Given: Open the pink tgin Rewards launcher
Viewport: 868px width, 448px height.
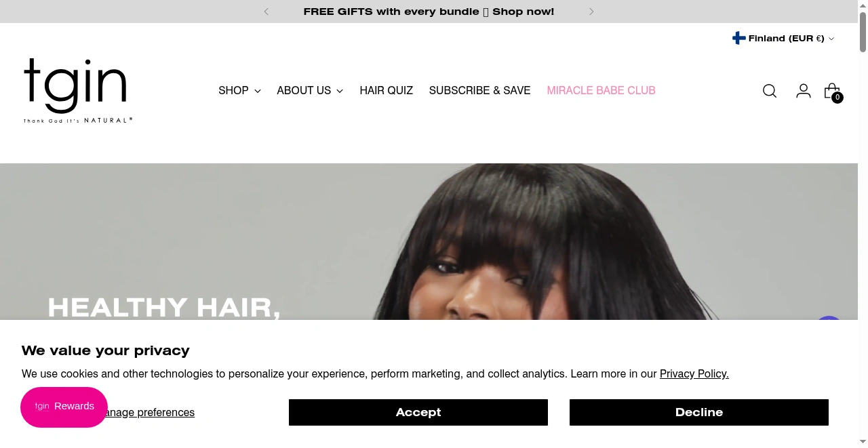Looking at the screenshot, I should click(64, 407).
